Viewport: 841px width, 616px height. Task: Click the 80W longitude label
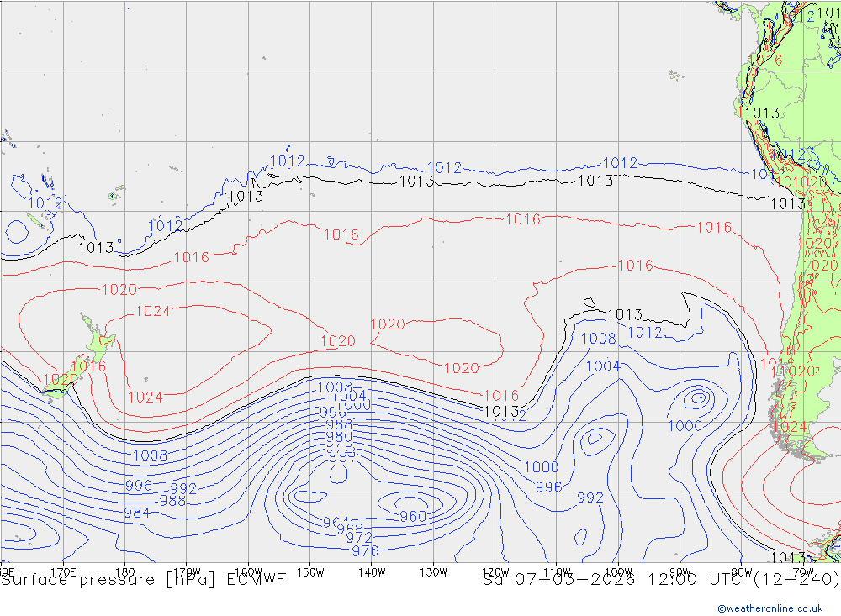[742, 572]
